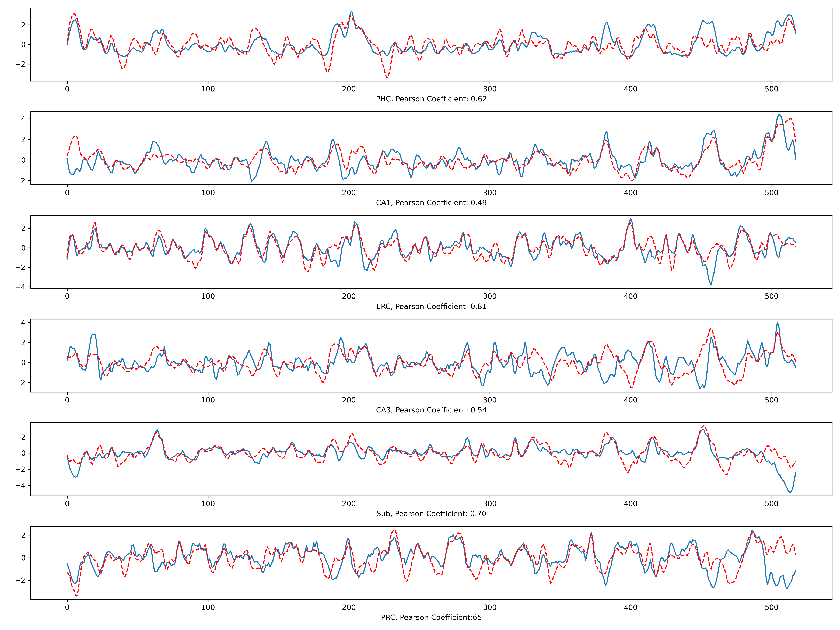
Task: Pick y-axis tick 0 of the Sub plot
Action: [x=24, y=453]
